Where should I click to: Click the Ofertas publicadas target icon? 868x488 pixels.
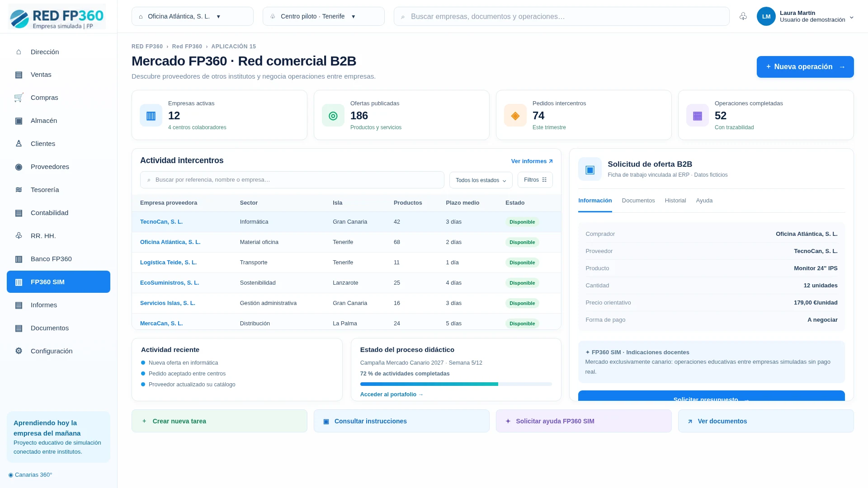point(333,115)
